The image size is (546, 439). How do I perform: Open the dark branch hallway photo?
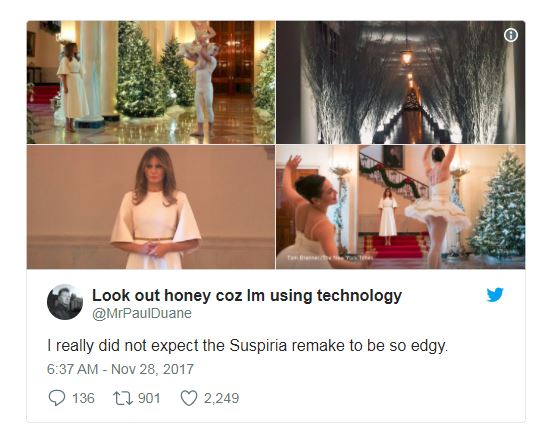(400, 82)
